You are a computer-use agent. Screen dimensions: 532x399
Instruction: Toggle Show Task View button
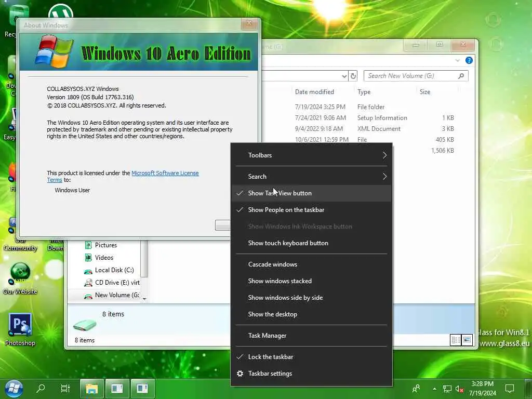pyautogui.click(x=312, y=193)
